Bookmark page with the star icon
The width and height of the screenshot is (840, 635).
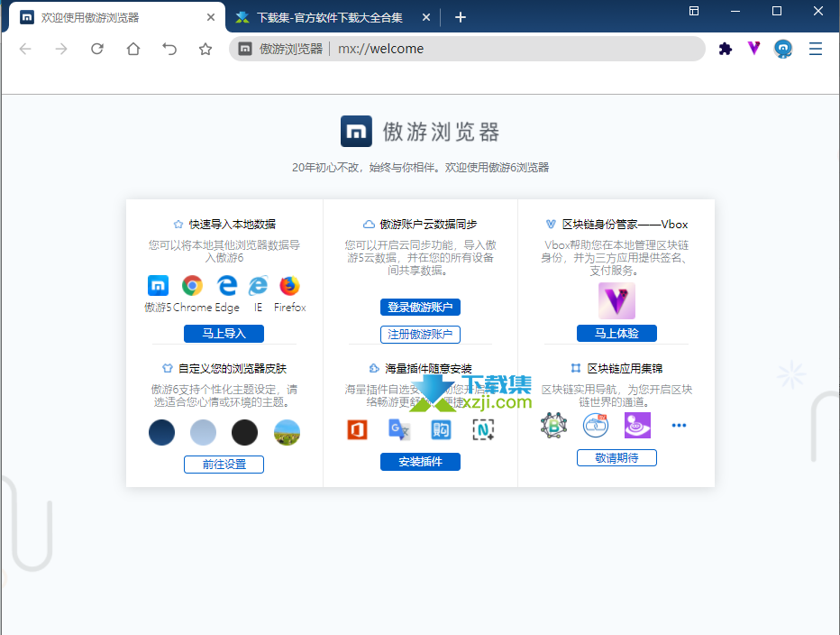(205, 50)
